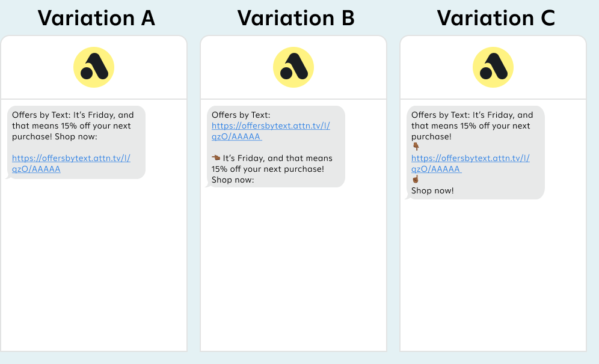The height and width of the screenshot is (364, 599).
Task: Click the Variation C brand logo avatar
Action: [493, 67]
